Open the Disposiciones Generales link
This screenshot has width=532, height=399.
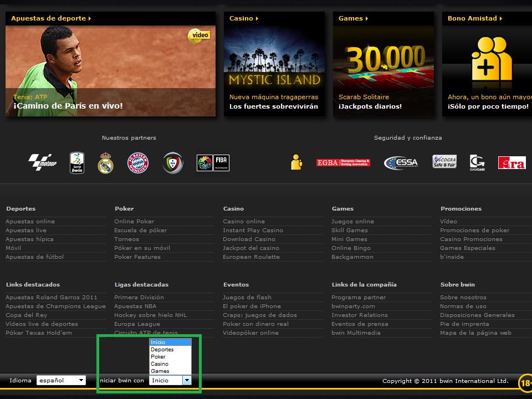coord(477,315)
